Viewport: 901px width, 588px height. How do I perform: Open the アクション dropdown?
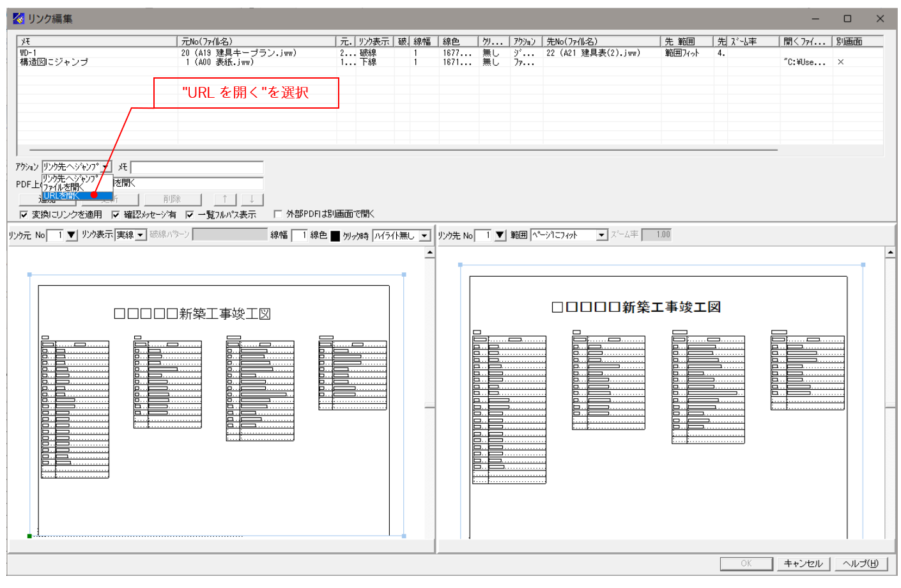tap(107, 166)
